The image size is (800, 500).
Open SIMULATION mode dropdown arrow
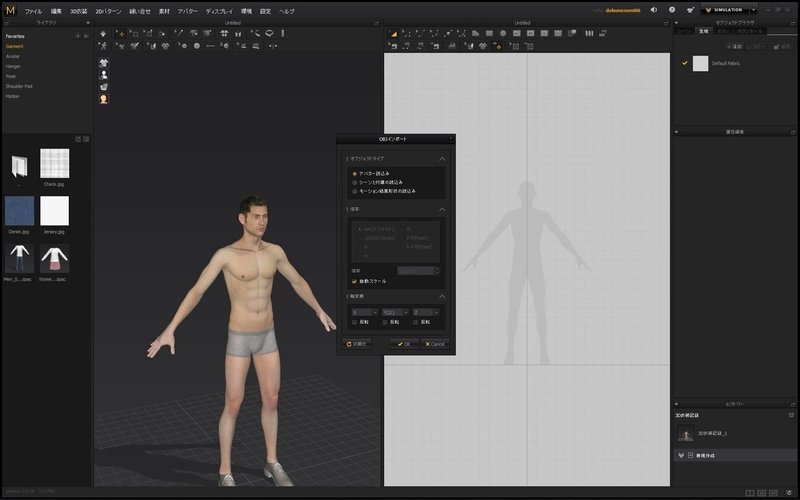[754, 10]
